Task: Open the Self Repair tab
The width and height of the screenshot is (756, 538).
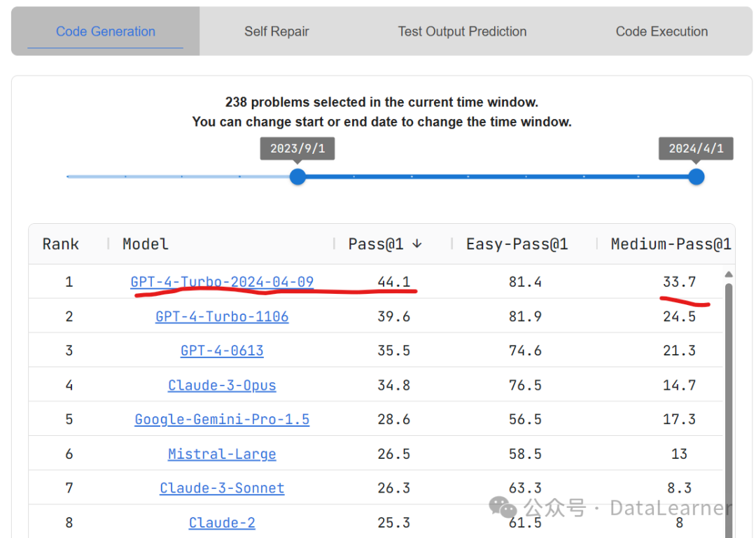Action: (276, 31)
